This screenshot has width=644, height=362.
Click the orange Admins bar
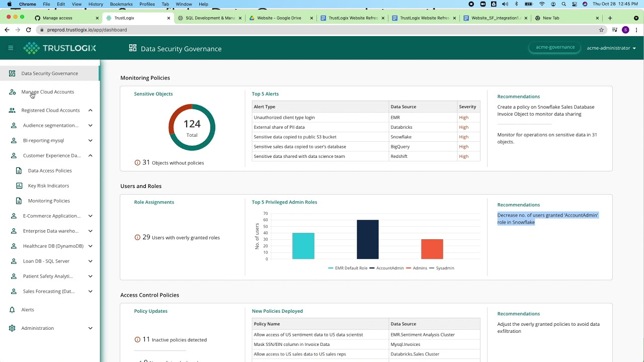point(432,249)
